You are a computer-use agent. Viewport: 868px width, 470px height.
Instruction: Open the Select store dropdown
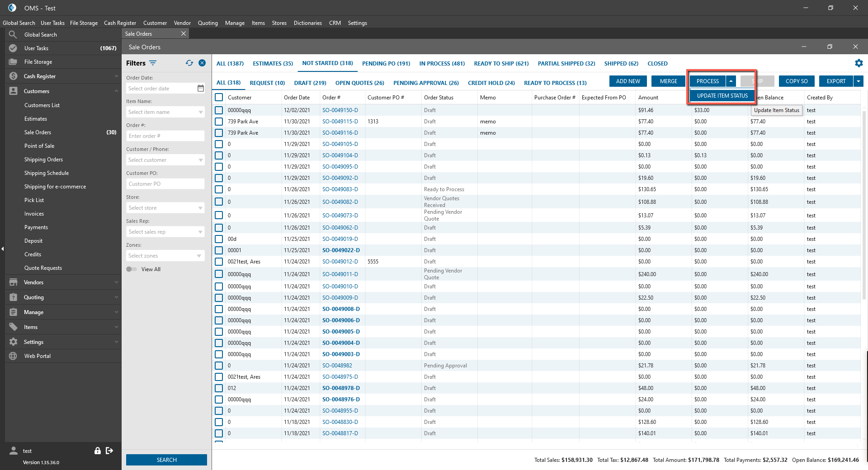(165, 208)
